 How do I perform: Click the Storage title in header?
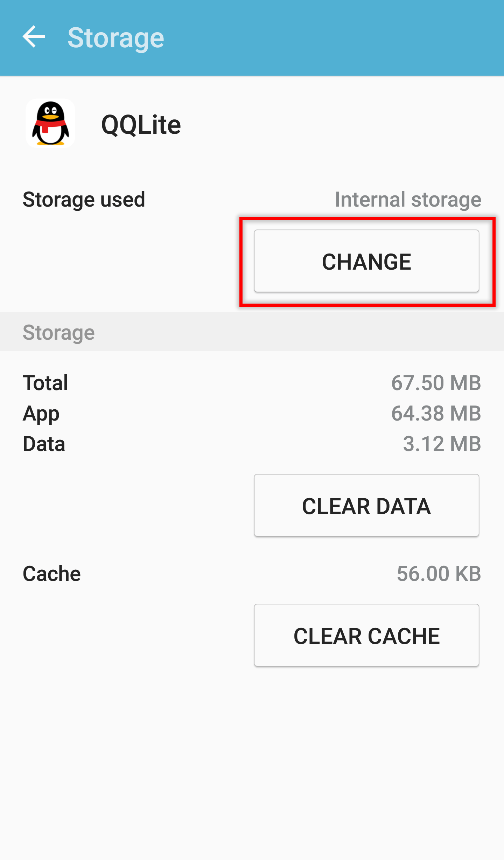tap(116, 38)
